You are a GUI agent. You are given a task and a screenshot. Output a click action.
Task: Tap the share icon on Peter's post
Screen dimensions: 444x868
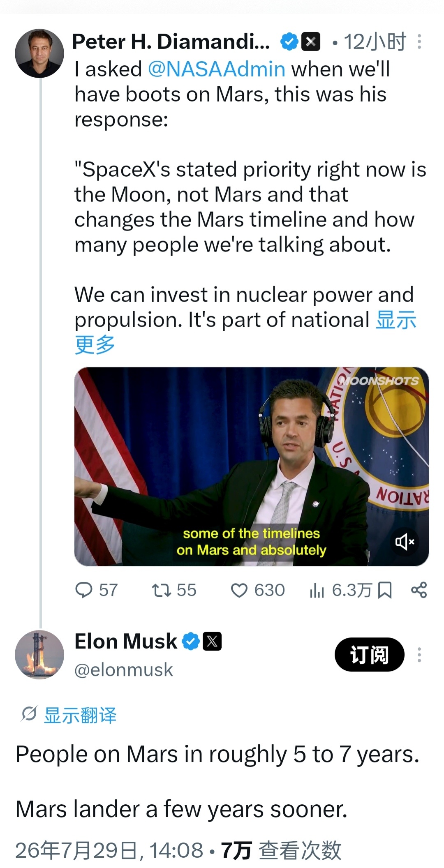419,590
